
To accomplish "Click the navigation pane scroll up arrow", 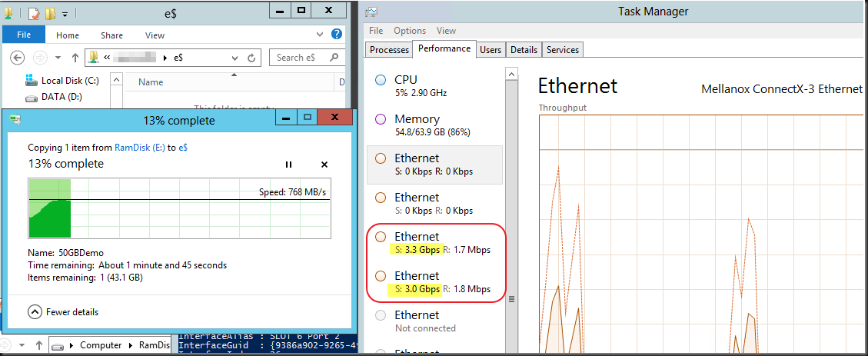I will (x=116, y=80).
